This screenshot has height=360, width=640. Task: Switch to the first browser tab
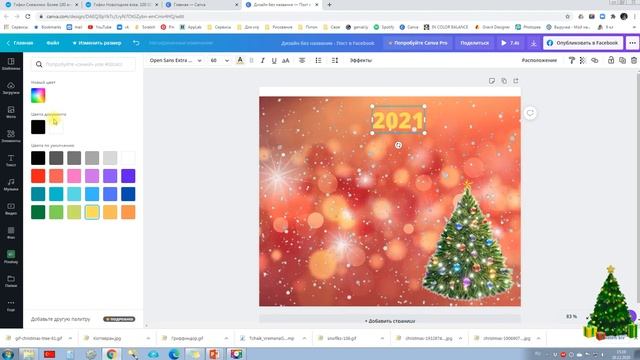point(41,5)
